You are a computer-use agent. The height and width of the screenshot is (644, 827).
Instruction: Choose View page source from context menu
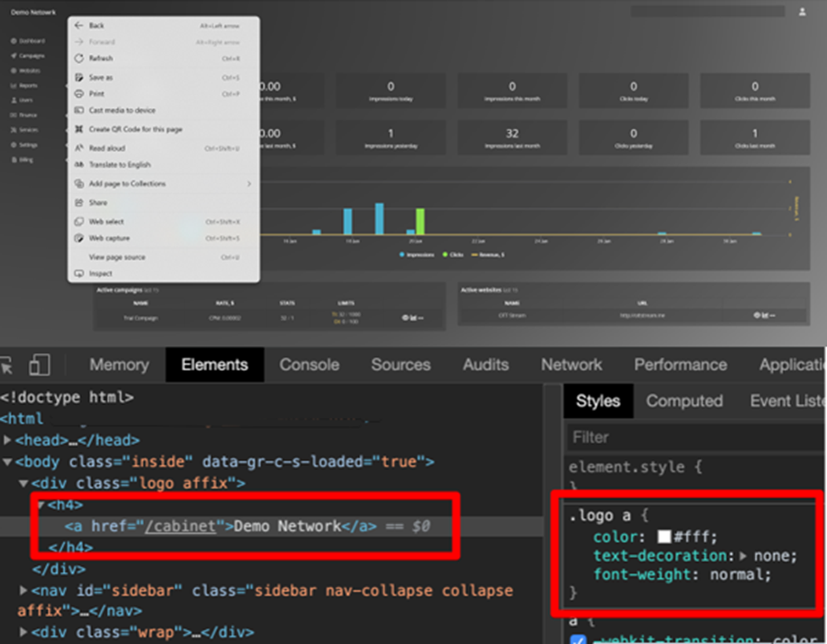(x=164, y=257)
